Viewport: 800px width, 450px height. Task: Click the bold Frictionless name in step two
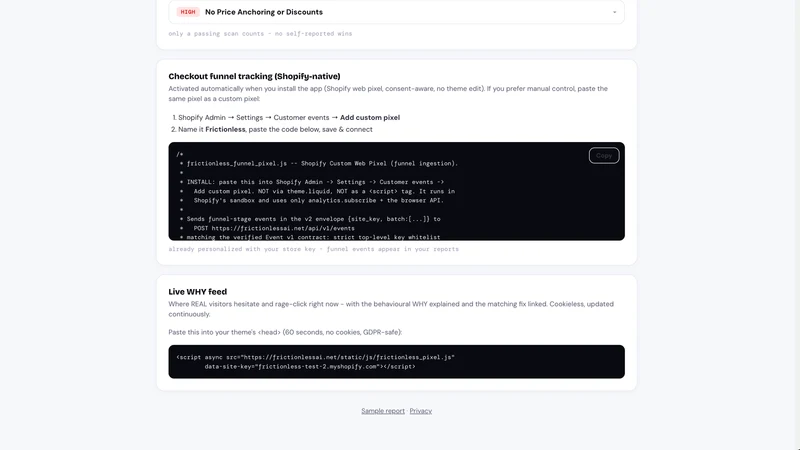[x=225, y=129]
